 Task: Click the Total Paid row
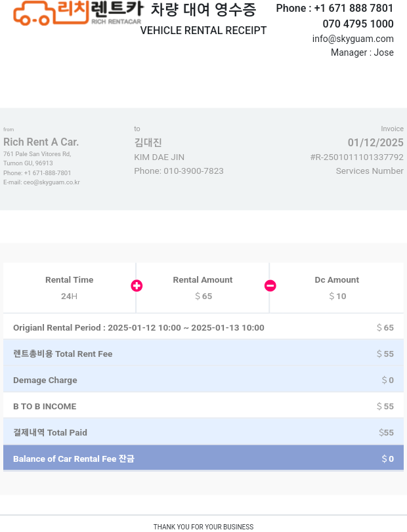pos(203,432)
